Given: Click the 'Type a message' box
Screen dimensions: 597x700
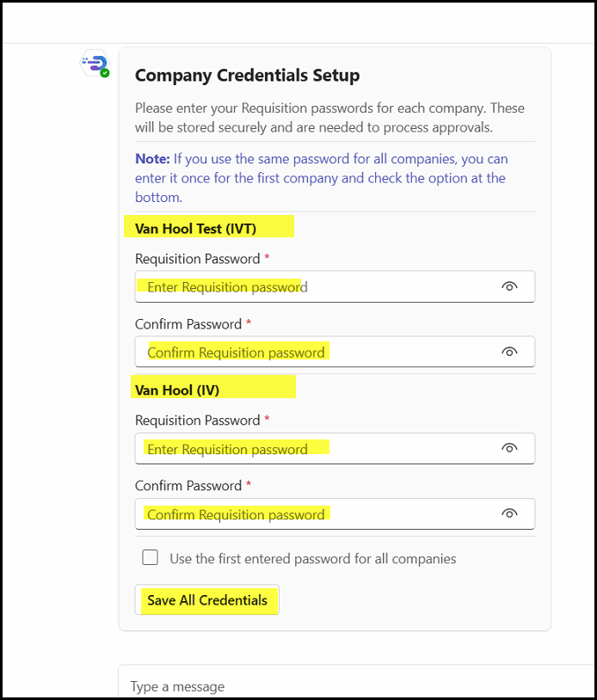Looking at the screenshot, I should [x=344, y=686].
